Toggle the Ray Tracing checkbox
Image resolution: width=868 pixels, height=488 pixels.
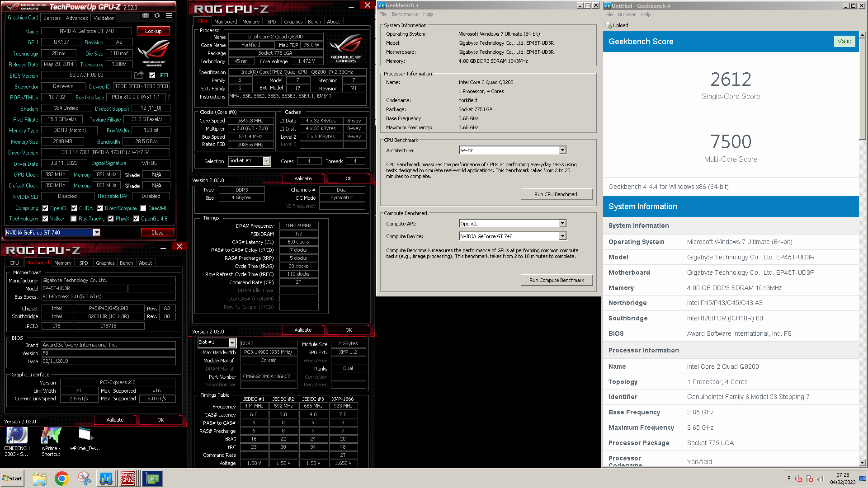tap(74, 219)
